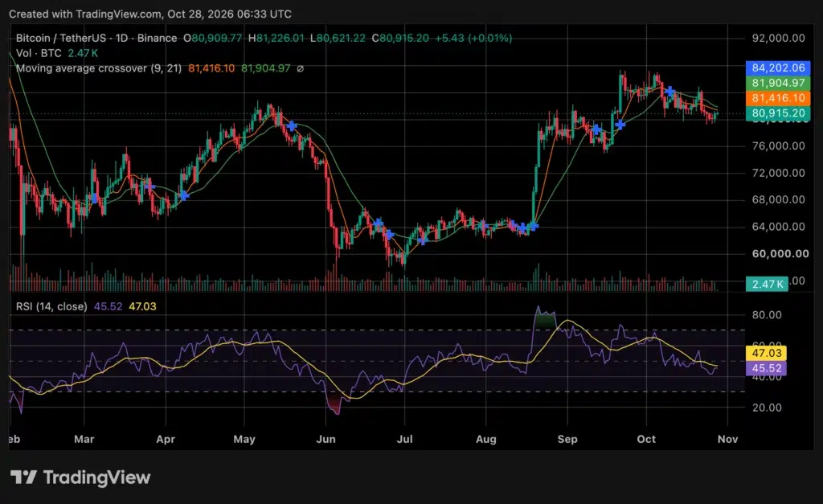Image resolution: width=823 pixels, height=504 pixels.
Task: Click the close price C80,915.20 in the header
Action: coord(400,38)
